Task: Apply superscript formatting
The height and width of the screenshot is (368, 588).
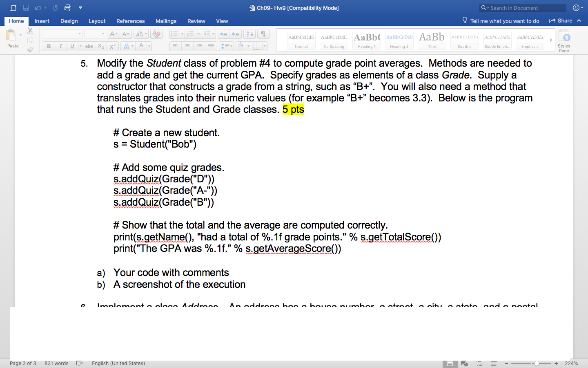Action: point(113,46)
